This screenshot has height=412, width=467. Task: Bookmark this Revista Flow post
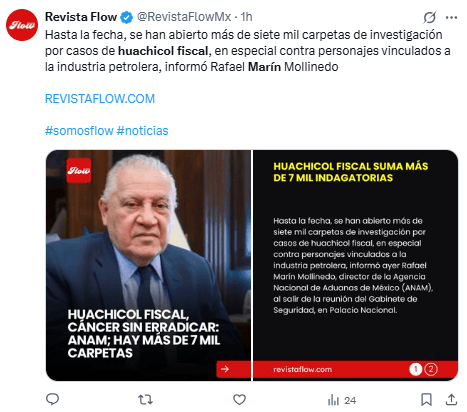click(x=426, y=399)
